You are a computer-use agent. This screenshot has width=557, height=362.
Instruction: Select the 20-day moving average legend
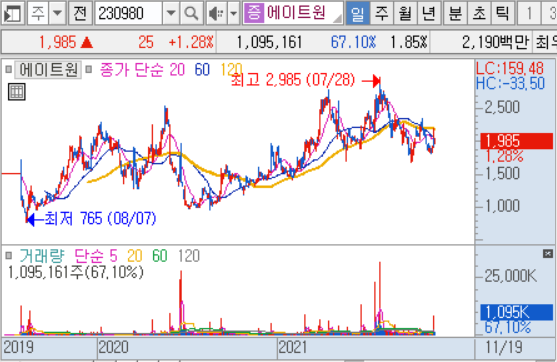[177, 70]
